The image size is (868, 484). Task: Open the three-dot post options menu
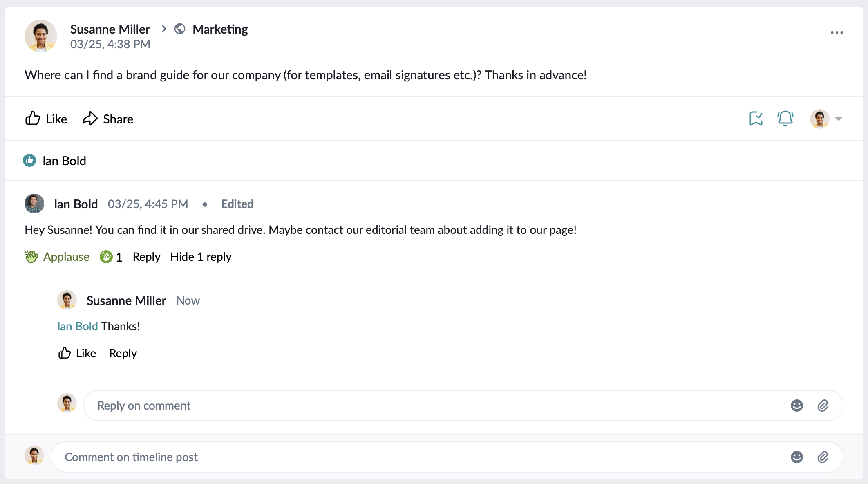tap(837, 33)
